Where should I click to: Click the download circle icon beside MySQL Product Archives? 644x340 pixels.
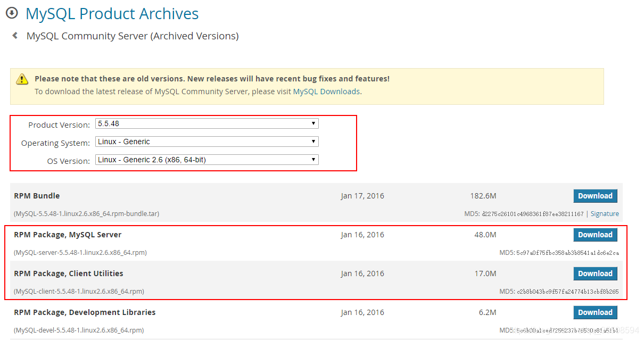[12, 13]
